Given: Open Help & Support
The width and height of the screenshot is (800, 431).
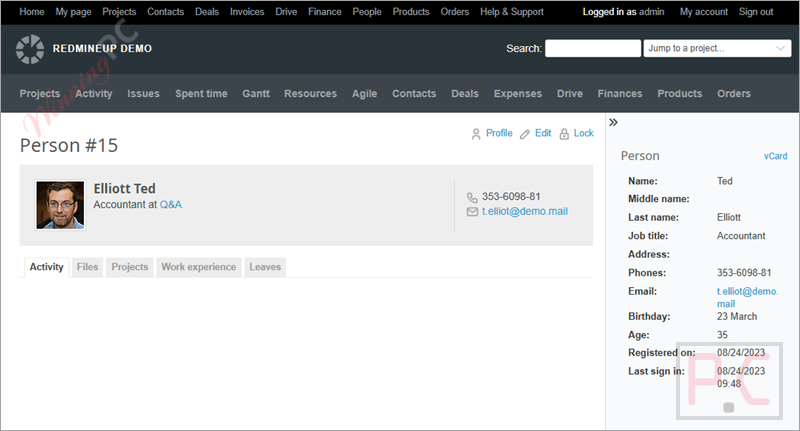Looking at the screenshot, I should click(512, 12).
